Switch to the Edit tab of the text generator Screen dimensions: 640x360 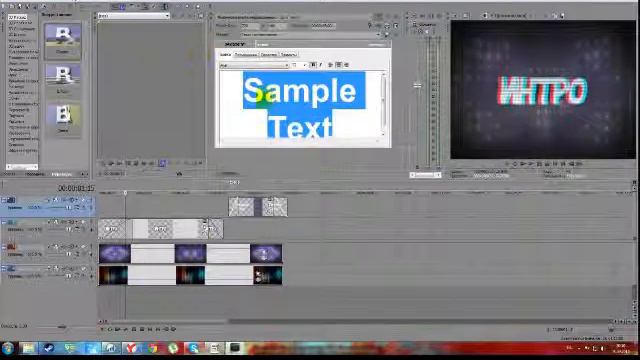pos(225,54)
